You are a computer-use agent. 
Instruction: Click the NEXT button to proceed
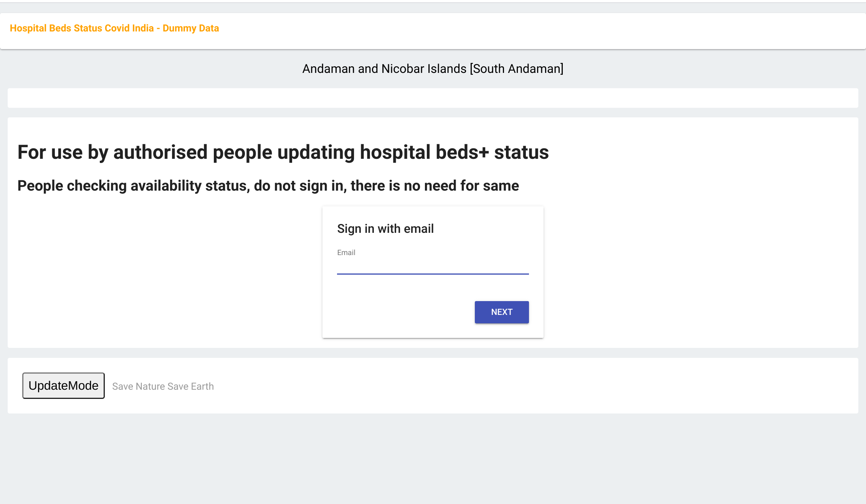502,312
